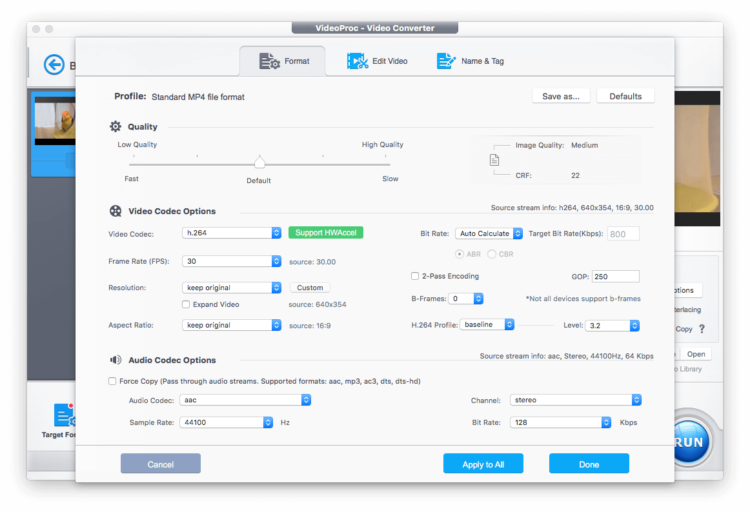Click the Quality section gear icon
Screen dimensions: 750x512
click(115, 126)
